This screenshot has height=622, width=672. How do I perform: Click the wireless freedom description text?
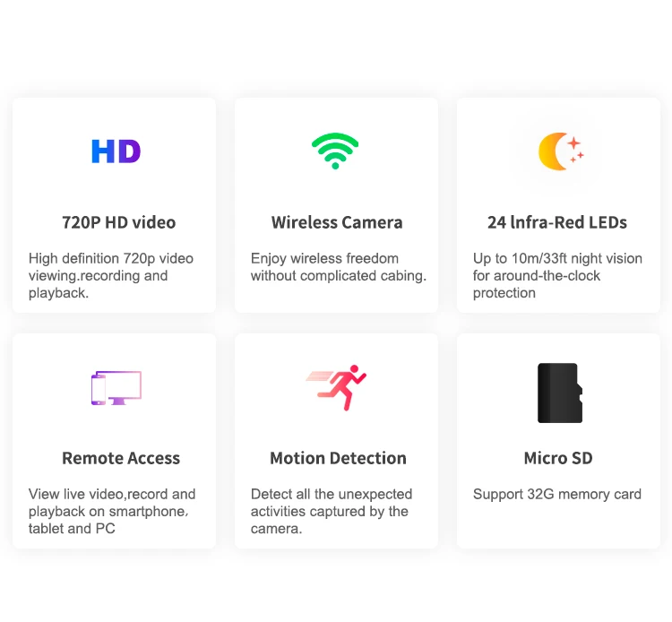point(339,267)
